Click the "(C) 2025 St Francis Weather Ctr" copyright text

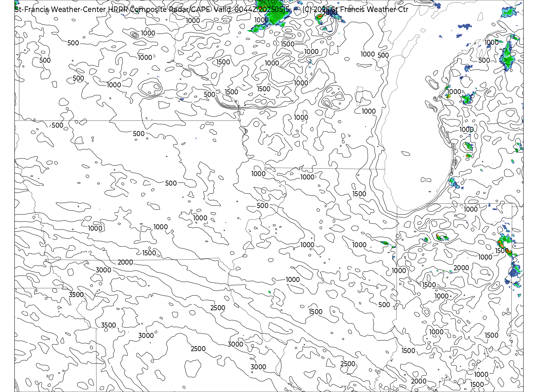click(x=355, y=10)
